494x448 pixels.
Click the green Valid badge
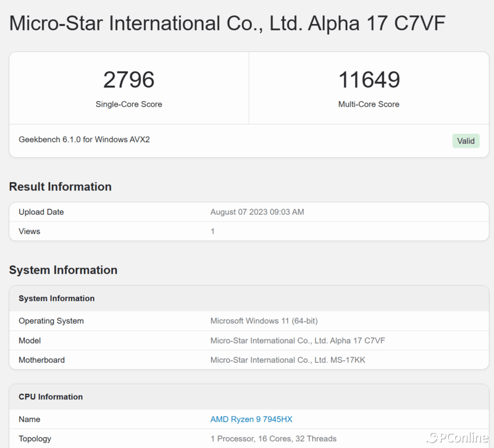pos(466,141)
